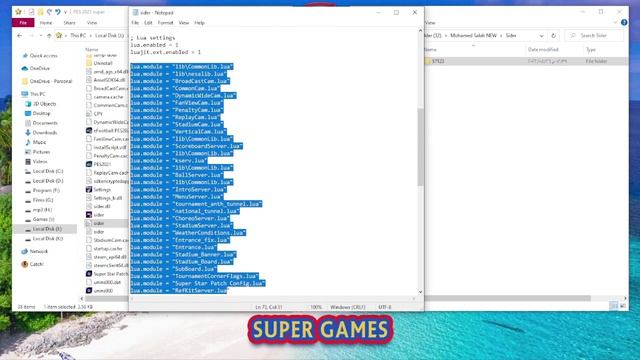Select Local Disk (K:) in navigation pane

pos(48,238)
